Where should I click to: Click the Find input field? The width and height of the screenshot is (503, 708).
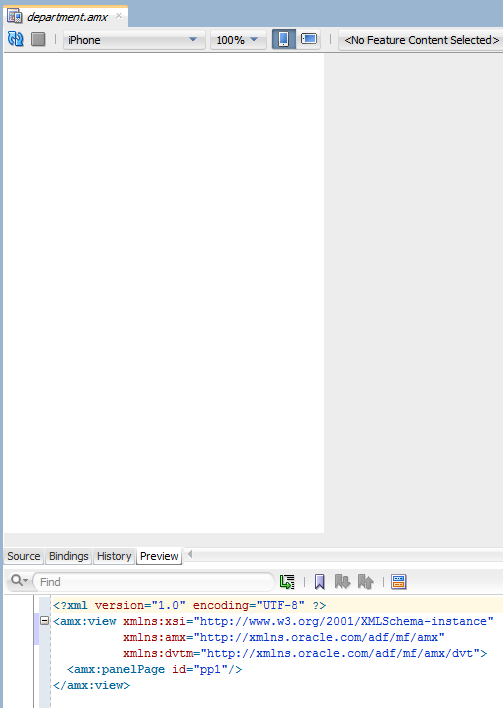pos(154,582)
